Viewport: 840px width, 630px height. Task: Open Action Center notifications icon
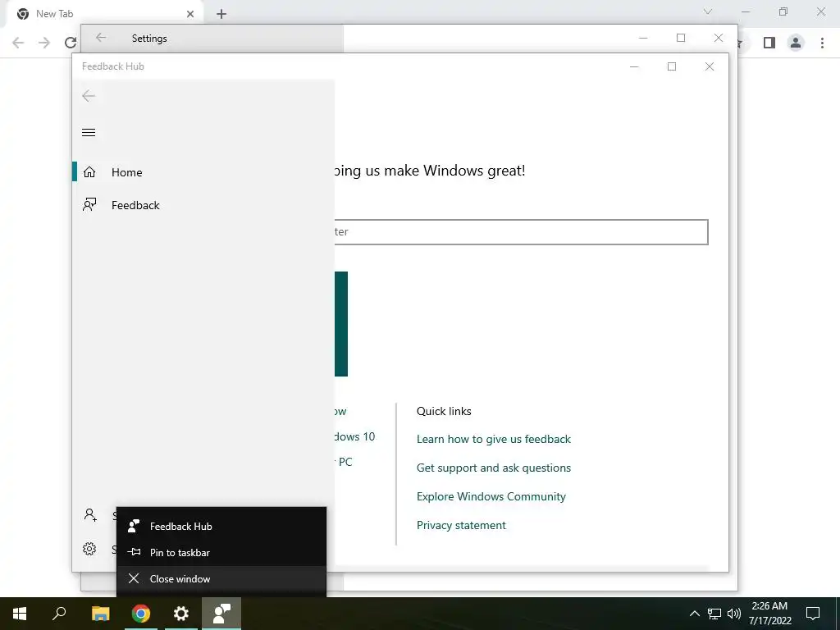[813, 614]
